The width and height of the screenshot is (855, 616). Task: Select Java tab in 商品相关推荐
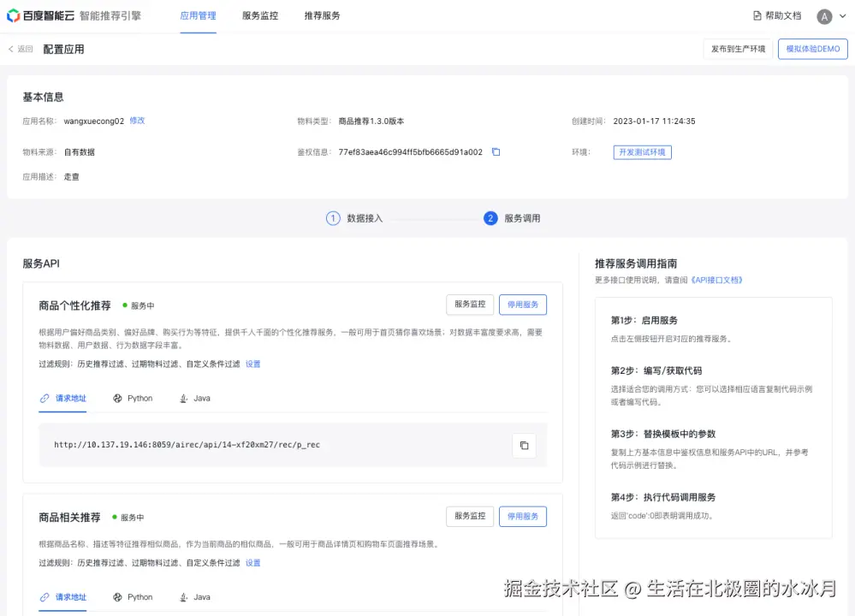click(194, 597)
